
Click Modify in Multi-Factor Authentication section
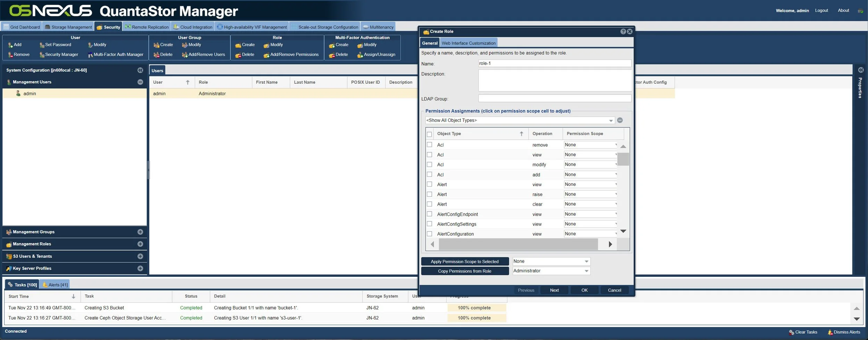367,45
